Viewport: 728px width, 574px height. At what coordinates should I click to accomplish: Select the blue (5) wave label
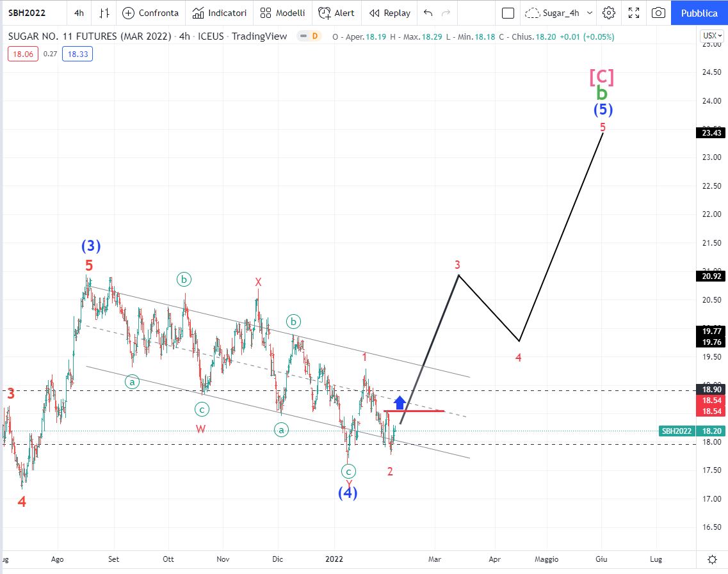click(x=603, y=109)
